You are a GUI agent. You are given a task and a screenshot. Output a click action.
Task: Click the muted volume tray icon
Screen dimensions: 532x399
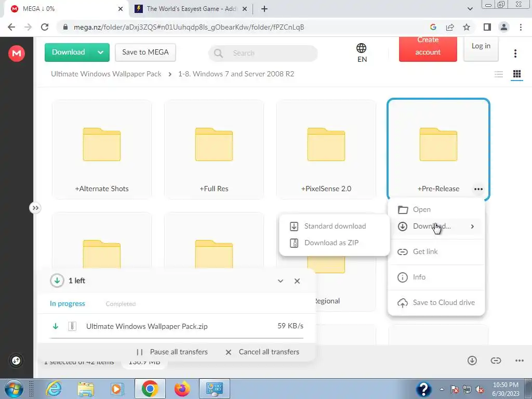click(480, 389)
